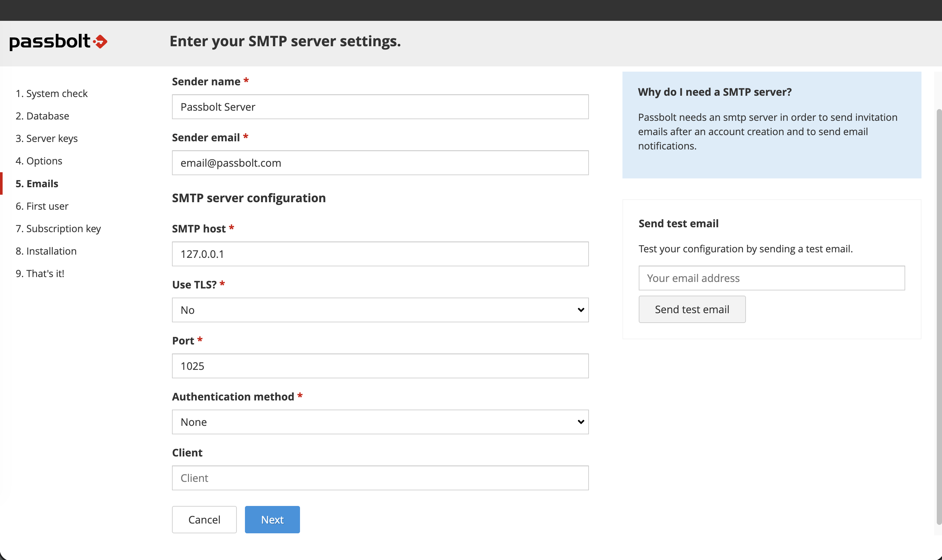Go to Database step

[x=42, y=116]
